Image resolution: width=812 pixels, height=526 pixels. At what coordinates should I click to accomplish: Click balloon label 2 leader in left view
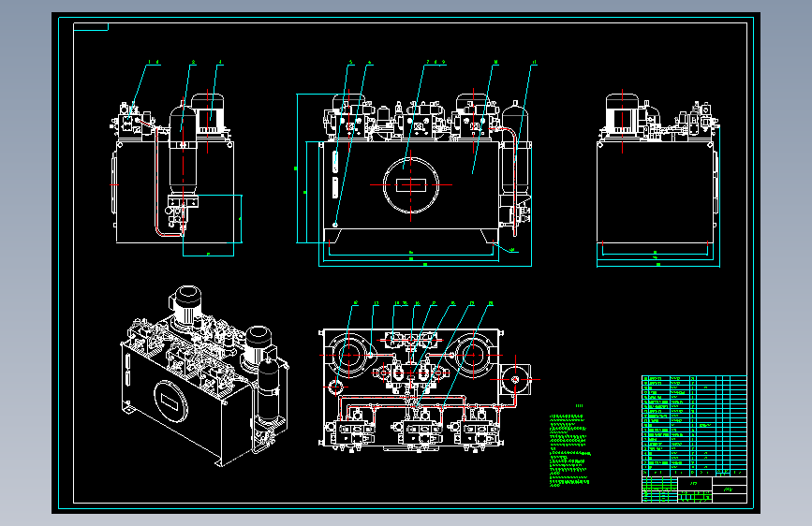tap(187, 96)
